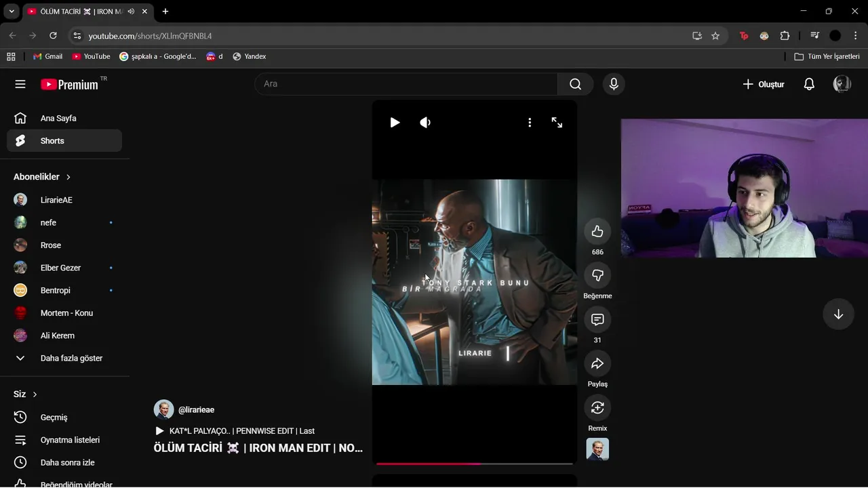
Task: Open the Gmail bookmark
Action: [x=47, y=57]
